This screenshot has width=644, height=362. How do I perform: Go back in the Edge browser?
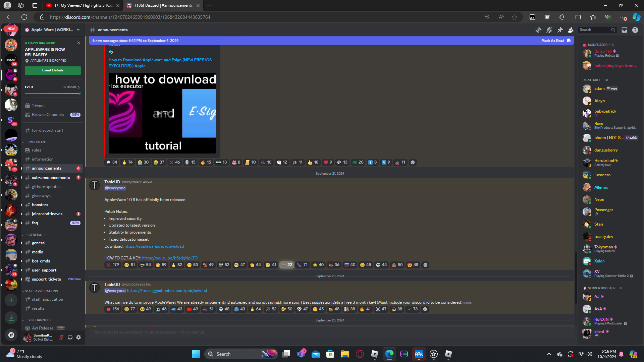pos(9,17)
